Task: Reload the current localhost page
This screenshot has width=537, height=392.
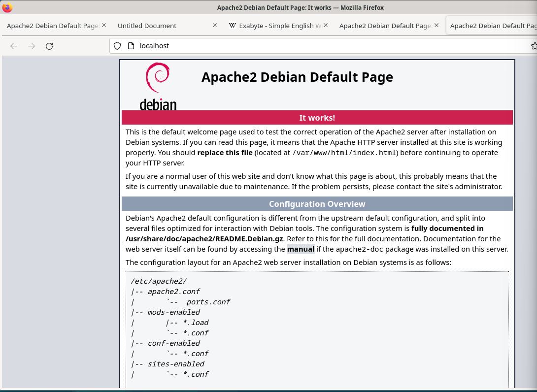Action: click(x=49, y=46)
